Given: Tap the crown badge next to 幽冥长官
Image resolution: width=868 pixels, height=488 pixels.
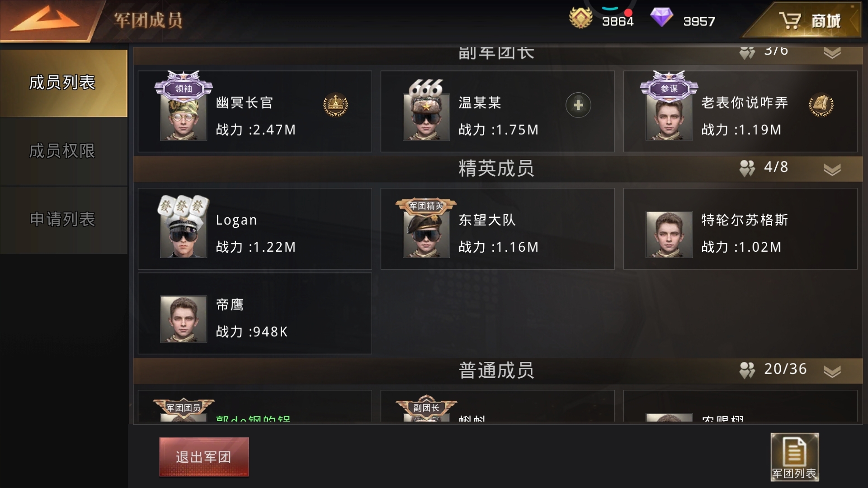Looking at the screenshot, I should tap(335, 105).
